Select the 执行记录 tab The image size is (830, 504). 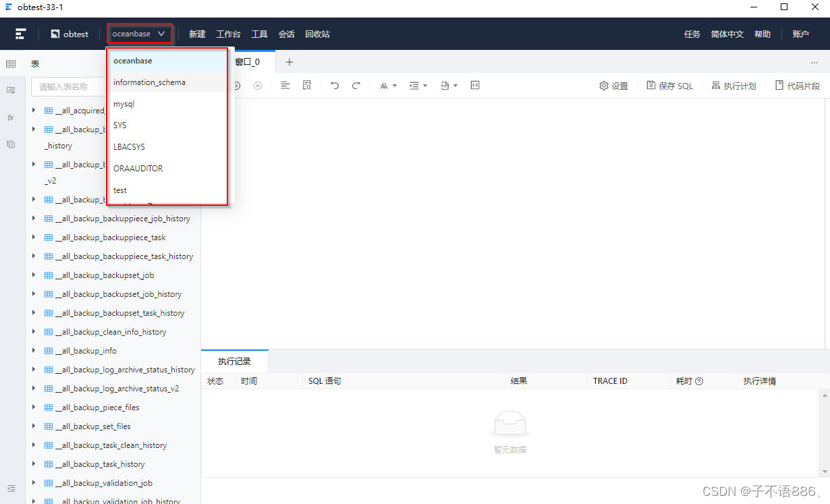pyautogui.click(x=235, y=362)
